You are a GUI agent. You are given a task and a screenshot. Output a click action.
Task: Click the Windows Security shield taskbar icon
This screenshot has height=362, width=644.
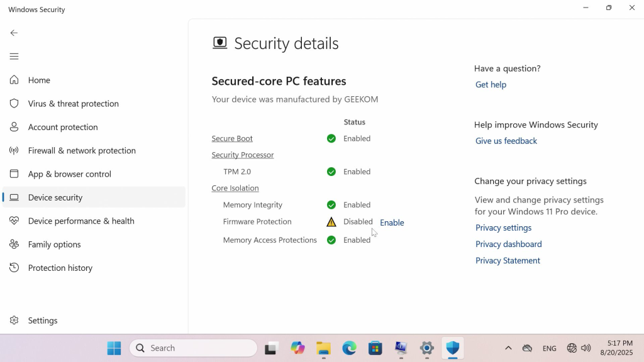[453, 348]
